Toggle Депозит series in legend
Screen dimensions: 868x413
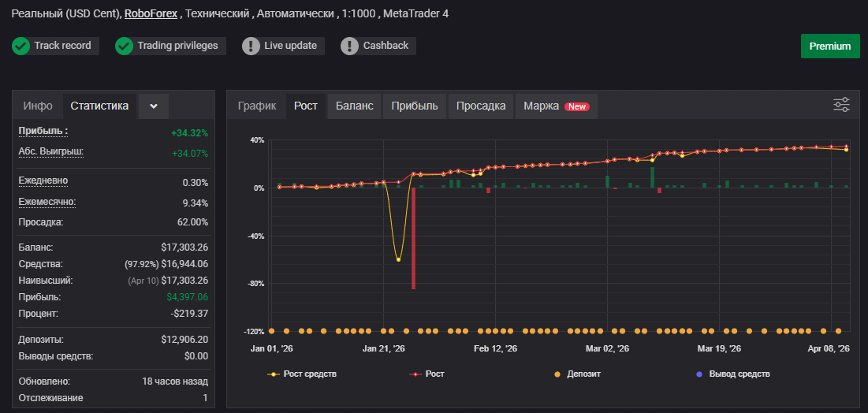[577, 374]
